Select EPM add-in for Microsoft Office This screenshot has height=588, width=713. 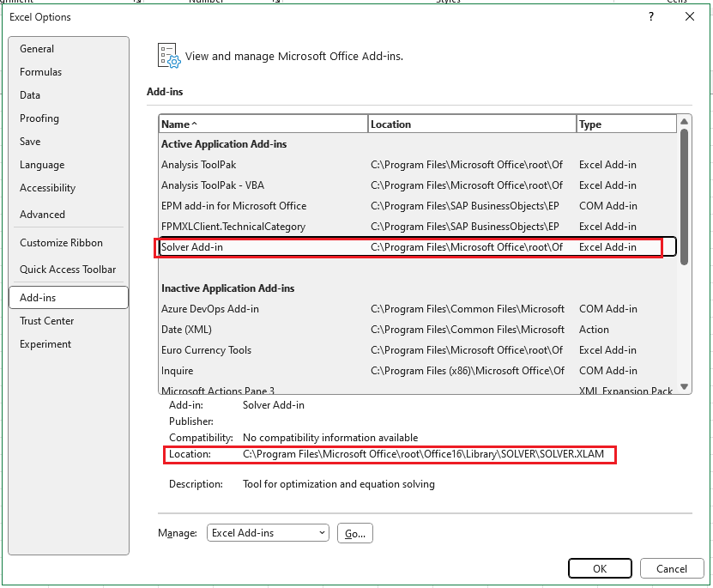tap(418, 206)
